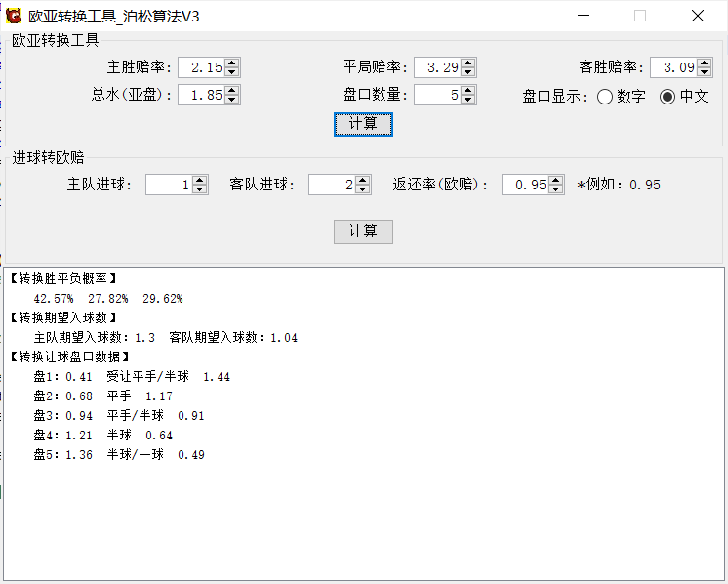Increase 客队进球 with up arrow

click(363, 181)
